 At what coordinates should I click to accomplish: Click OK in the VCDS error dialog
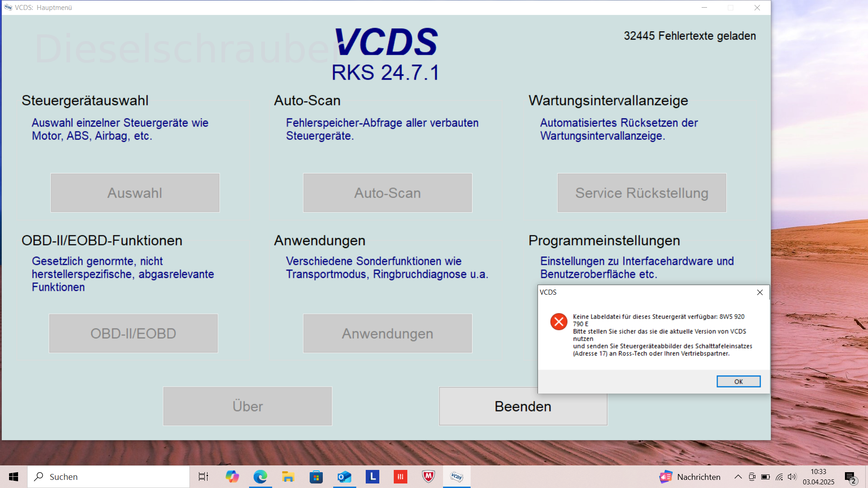tap(738, 381)
